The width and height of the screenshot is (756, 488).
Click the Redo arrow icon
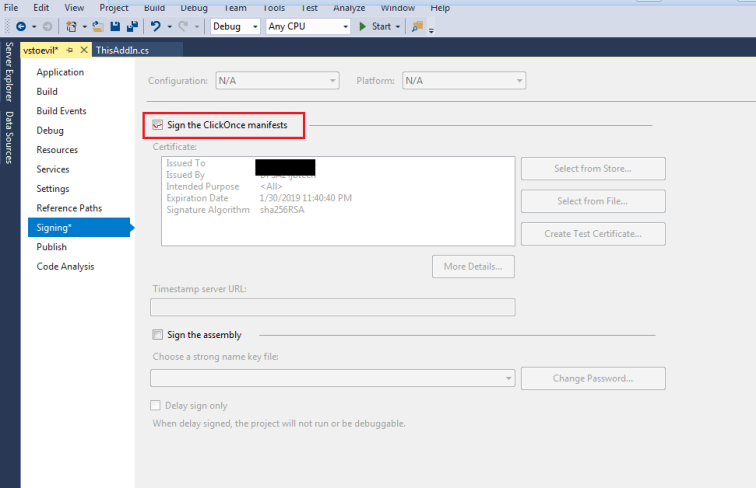coord(183,27)
